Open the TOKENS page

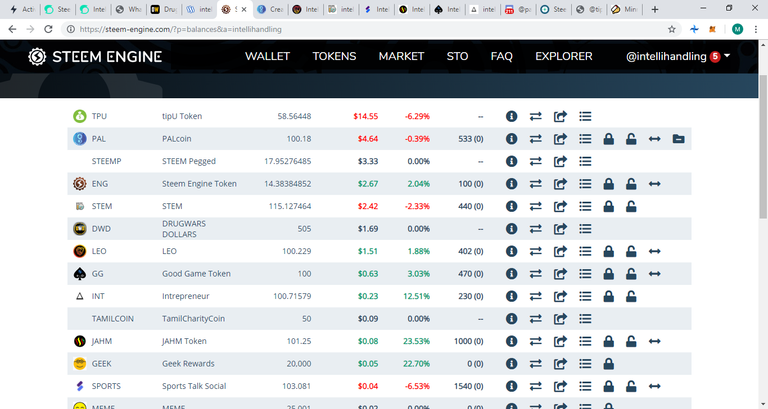click(x=335, y=56)
